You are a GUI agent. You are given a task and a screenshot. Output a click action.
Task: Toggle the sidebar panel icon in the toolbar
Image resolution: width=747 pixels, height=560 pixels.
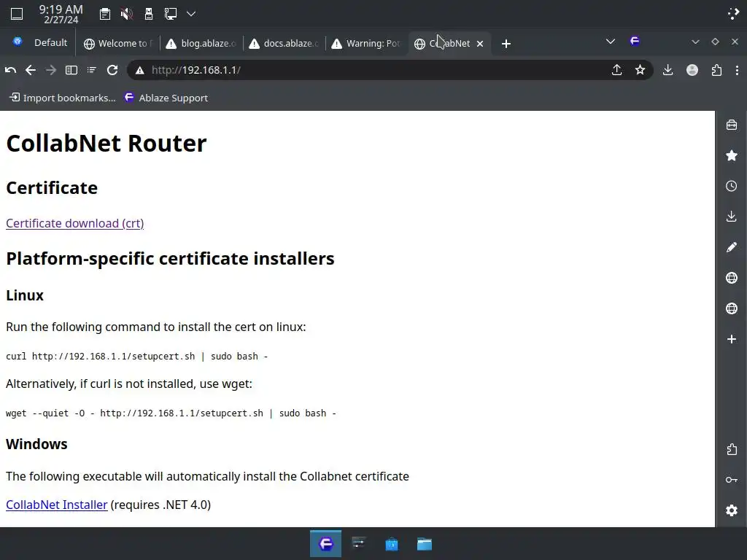click(71, 71)
